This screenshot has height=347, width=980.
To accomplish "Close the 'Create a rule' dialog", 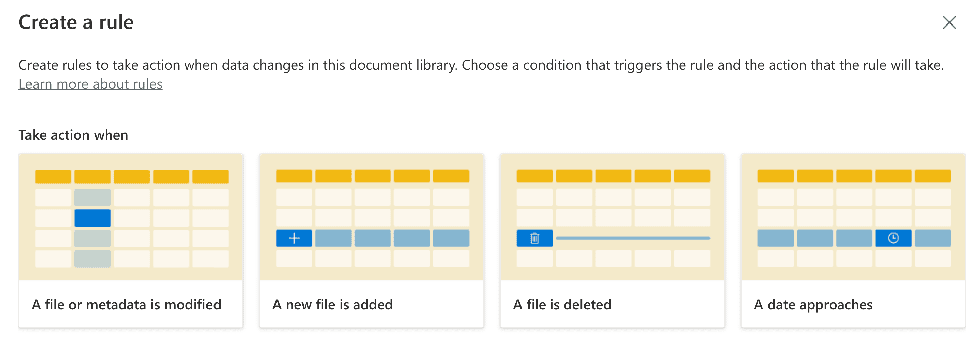I will click(949, 22).
